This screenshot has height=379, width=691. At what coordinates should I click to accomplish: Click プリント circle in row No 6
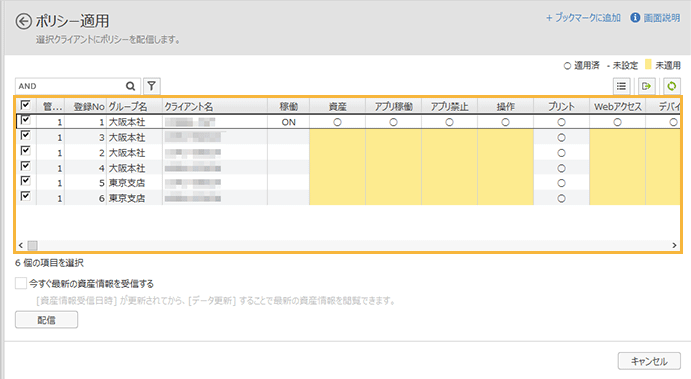click(x=561, y=198)
